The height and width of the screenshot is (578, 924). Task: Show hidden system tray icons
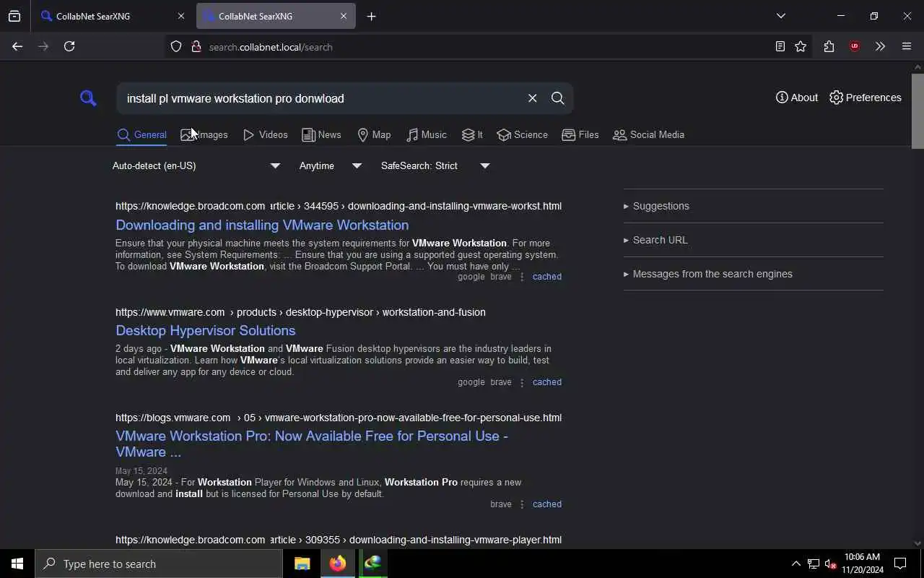(796, 564)
